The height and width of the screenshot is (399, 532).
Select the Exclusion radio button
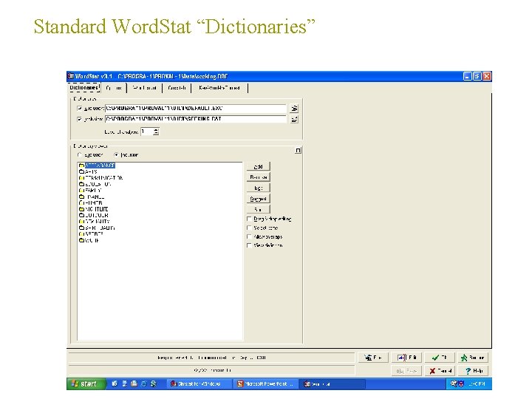point(79,154)
